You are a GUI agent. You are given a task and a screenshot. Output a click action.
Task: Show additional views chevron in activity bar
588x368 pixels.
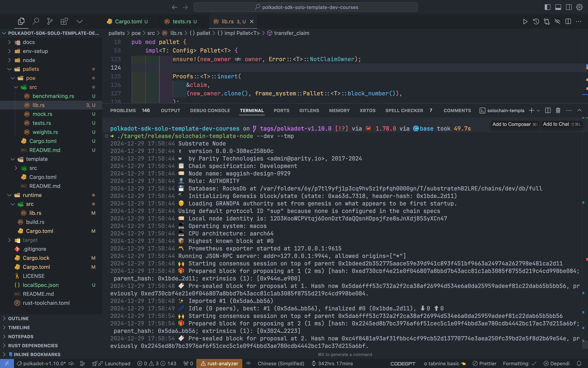[79, 21]
